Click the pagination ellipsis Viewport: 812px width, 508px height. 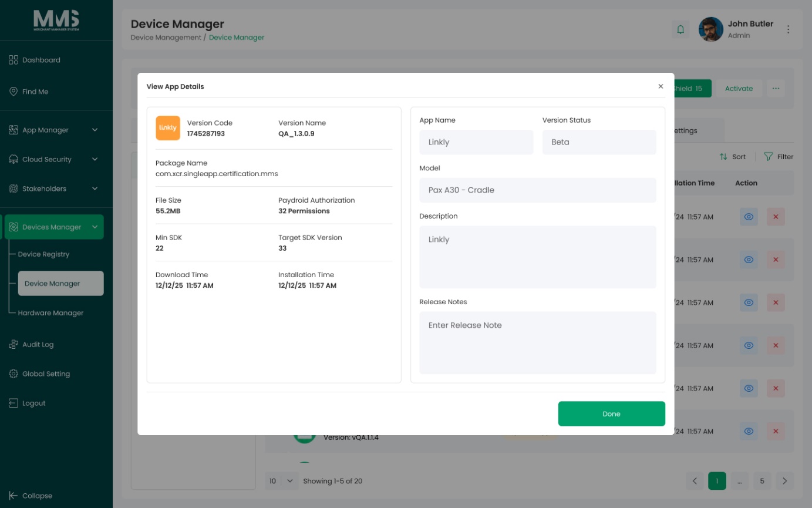pos(740,481)
